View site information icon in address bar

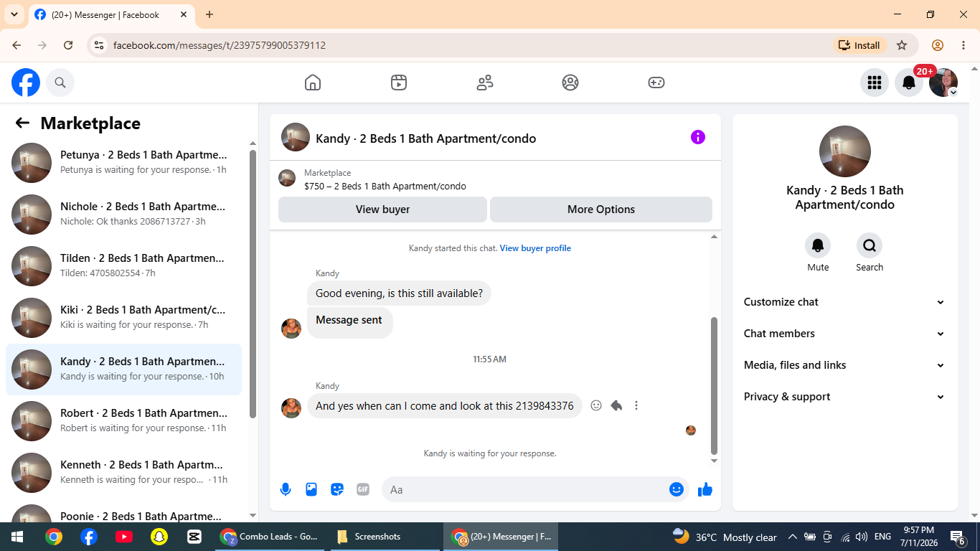point(99,45)
